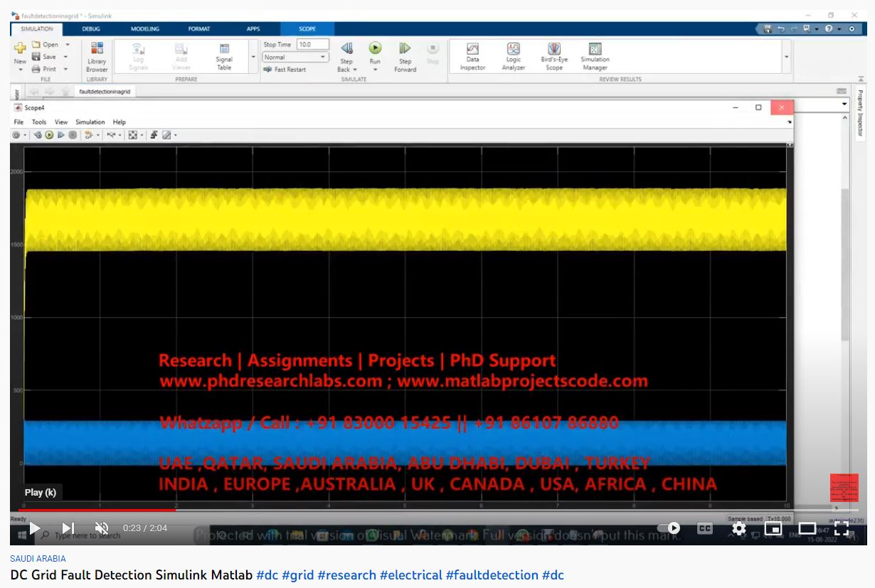
Task: Unmute the video player volume
Action: [102, 528]
